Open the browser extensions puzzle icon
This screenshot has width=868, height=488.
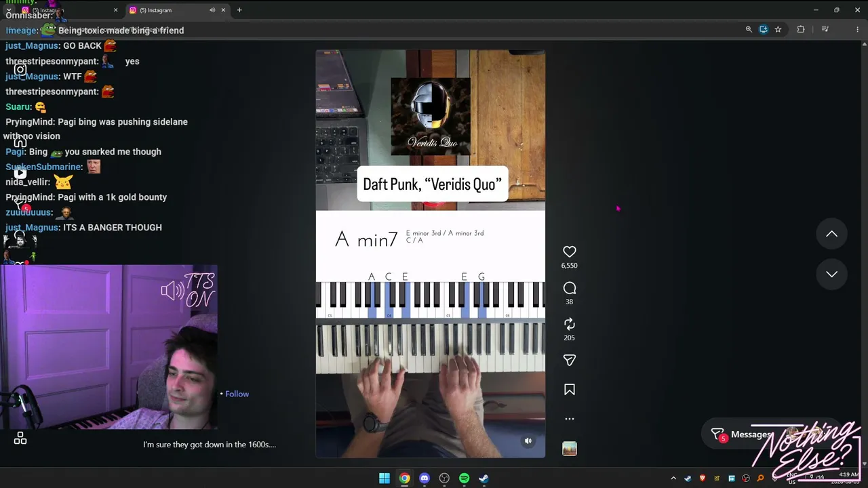click(x=801, y=29)
